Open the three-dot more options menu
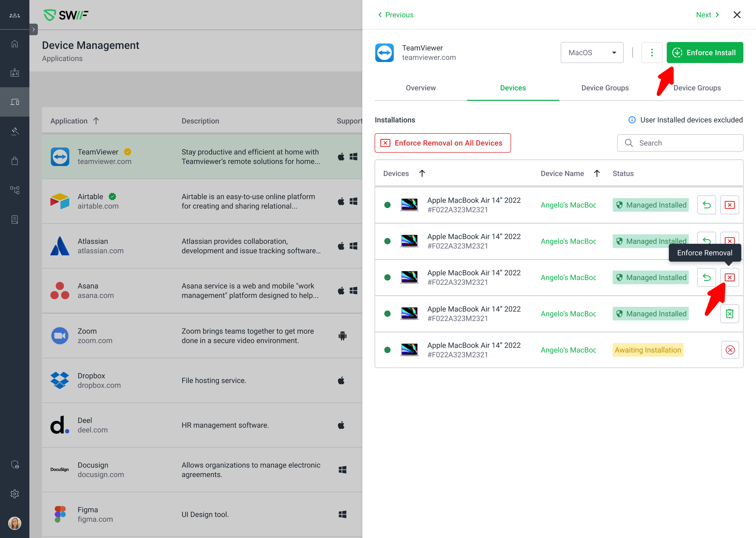Screen dimensions: 756x538 652,53
